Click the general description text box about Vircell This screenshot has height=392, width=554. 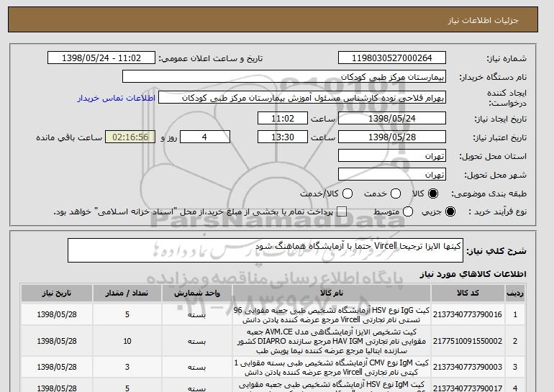tap(265, 250)
